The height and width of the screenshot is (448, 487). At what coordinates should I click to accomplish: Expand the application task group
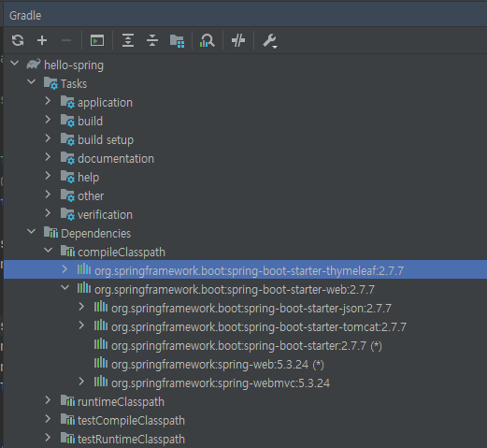[48, 101]
